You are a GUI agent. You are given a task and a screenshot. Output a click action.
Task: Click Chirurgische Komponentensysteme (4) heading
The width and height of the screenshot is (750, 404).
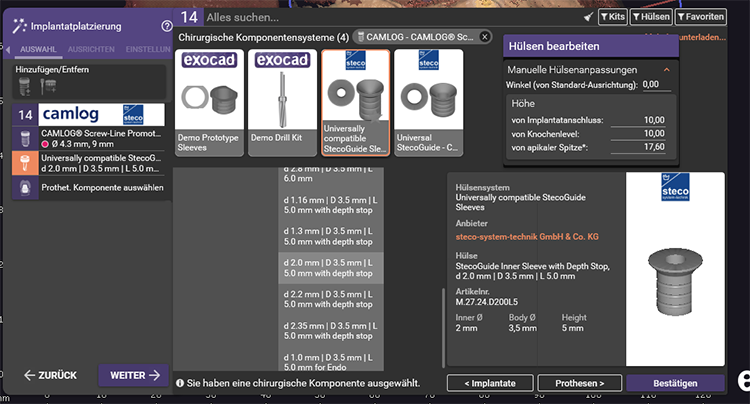point(264,37)
